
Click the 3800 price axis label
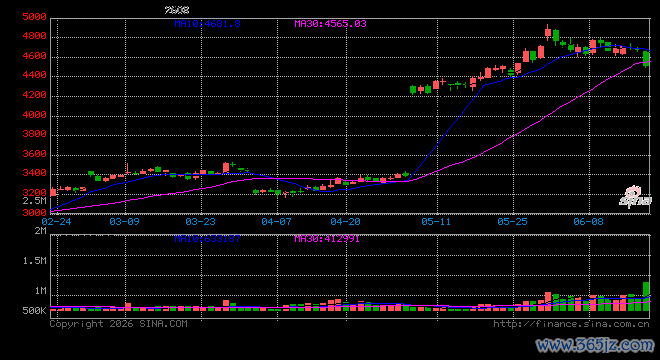pyautogui.click(x=35, y=134)
